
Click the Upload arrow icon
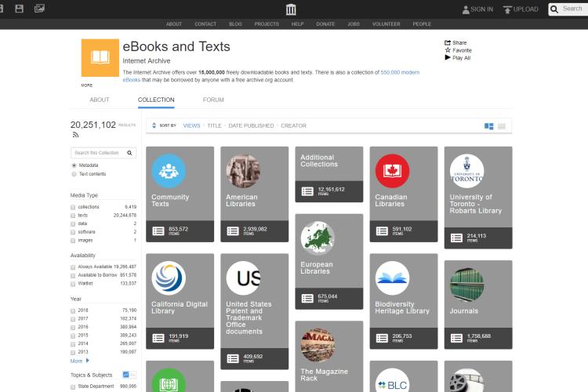(x=507, y=9)
